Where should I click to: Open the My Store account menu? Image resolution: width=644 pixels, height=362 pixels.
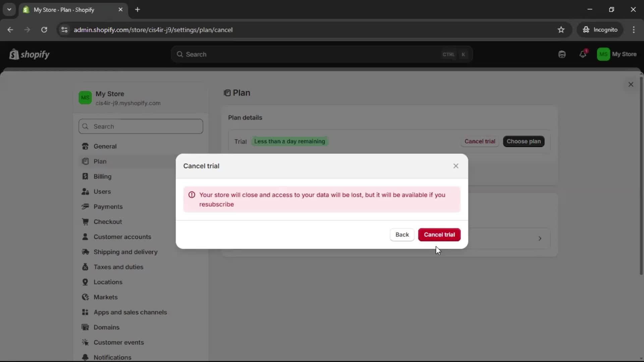coord(616,54)
